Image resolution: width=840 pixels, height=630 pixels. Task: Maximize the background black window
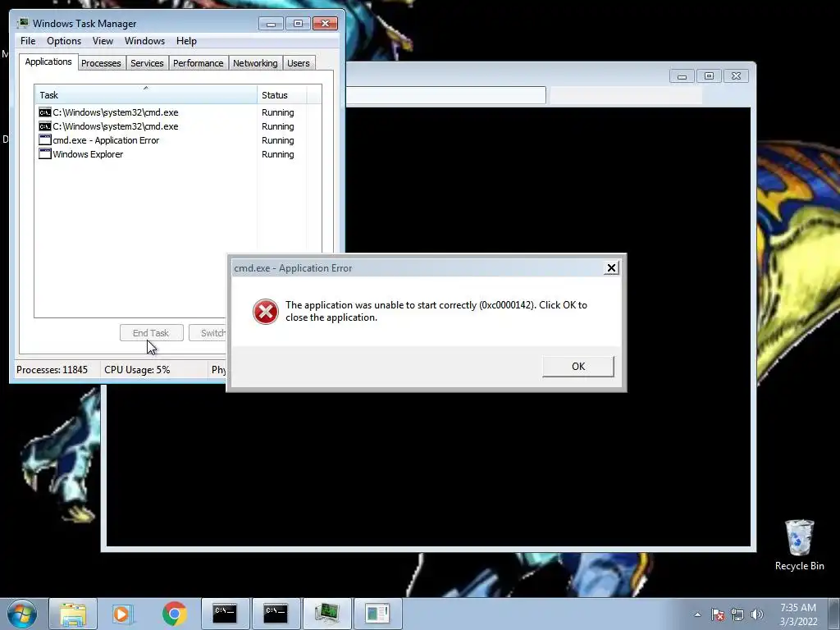(x=709, y=76)
